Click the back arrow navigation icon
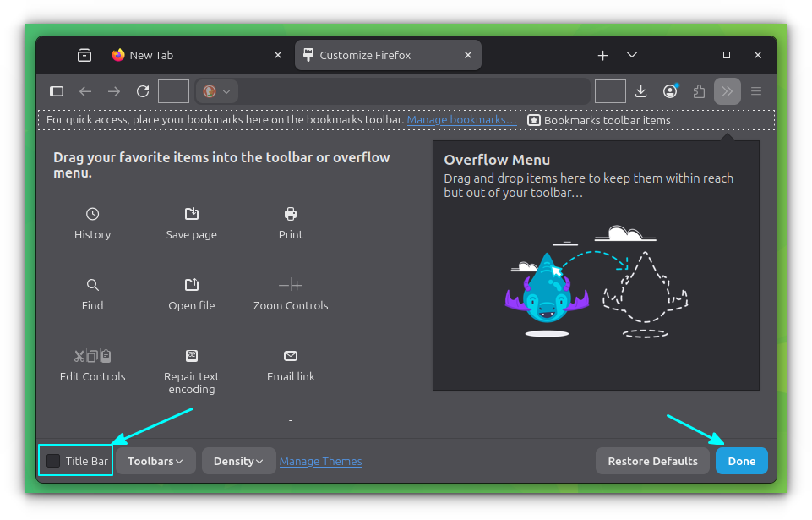This screenshot has height=520, width=812. 85,92
